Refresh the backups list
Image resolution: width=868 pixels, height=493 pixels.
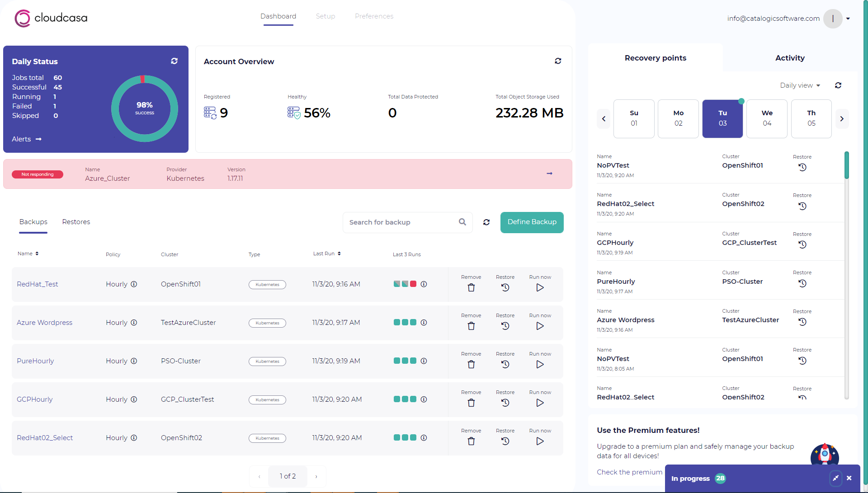[486, 222]
